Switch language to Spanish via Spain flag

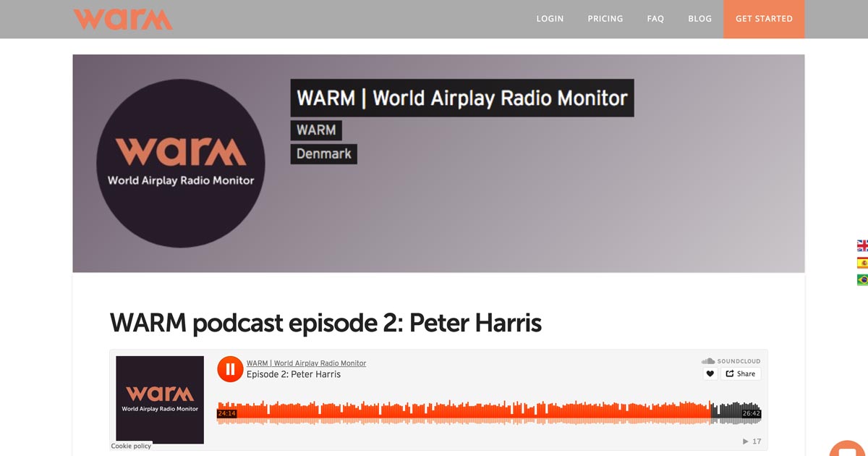click(862, 263)
